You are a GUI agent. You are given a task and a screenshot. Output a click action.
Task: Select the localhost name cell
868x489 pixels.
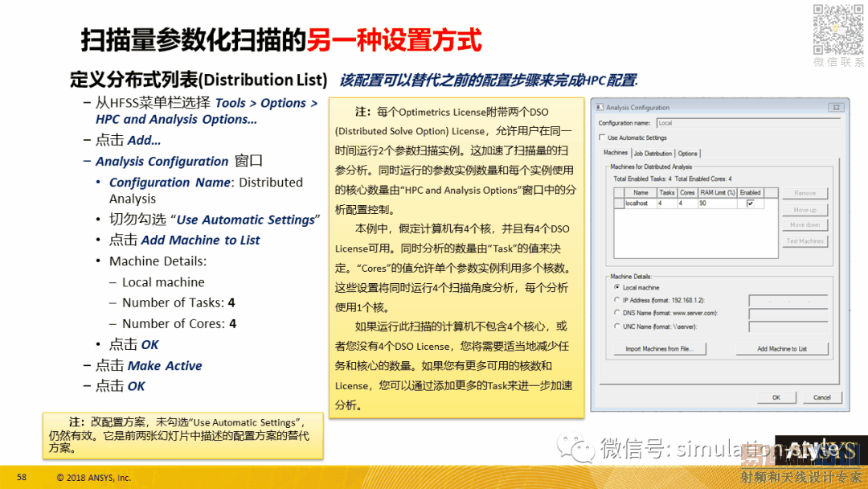click(x=641, y=203)
